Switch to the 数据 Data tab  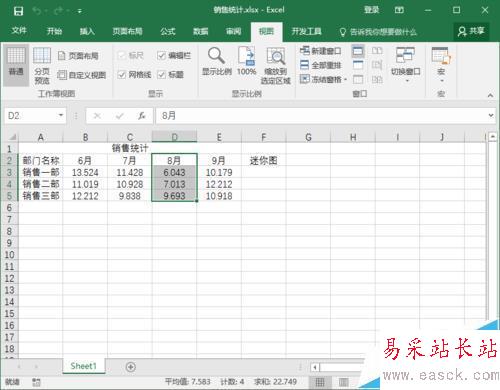point(201,31)
